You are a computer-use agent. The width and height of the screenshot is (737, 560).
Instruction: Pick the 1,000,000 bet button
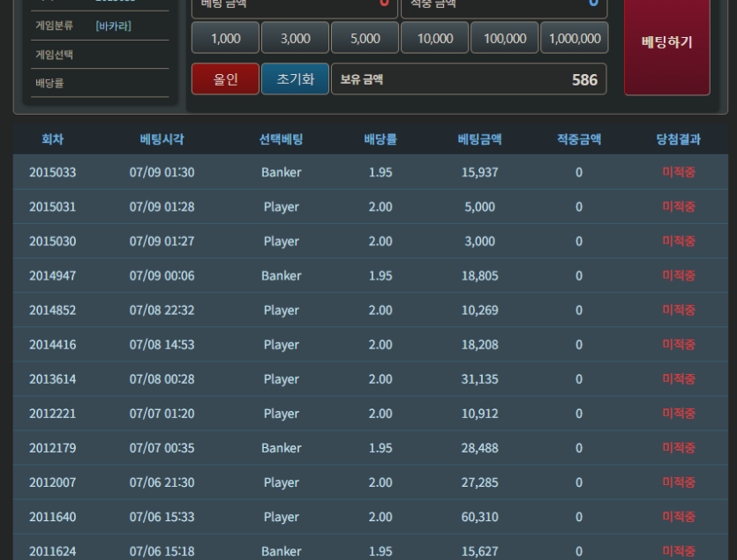coord(575,38)
